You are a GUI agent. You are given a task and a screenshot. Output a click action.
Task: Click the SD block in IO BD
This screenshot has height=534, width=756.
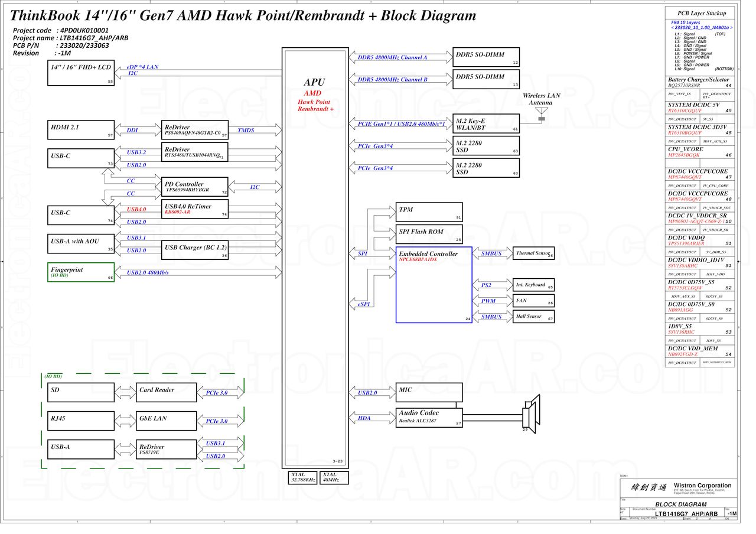coord(81,393)
